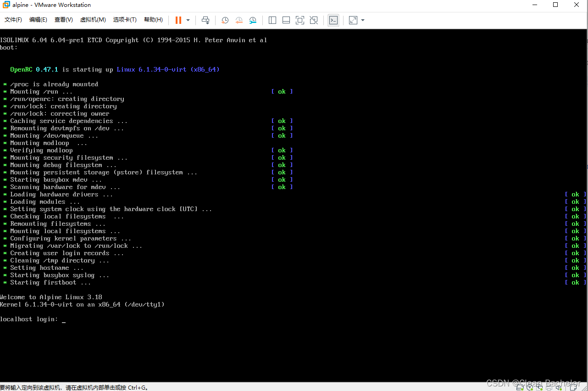
Task: Send Ctrl+Alt+Del to the virtual machine
Action: (x=205, y=20)
